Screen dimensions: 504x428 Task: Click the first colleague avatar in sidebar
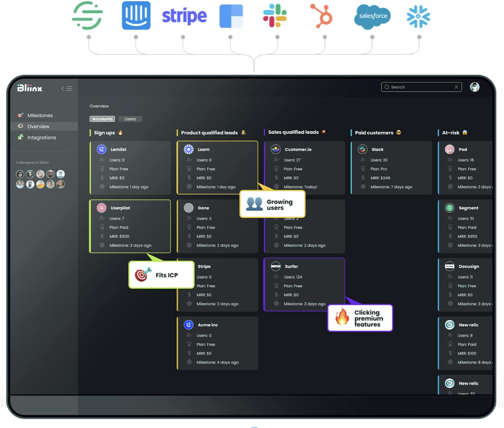(x=20, y=174)
